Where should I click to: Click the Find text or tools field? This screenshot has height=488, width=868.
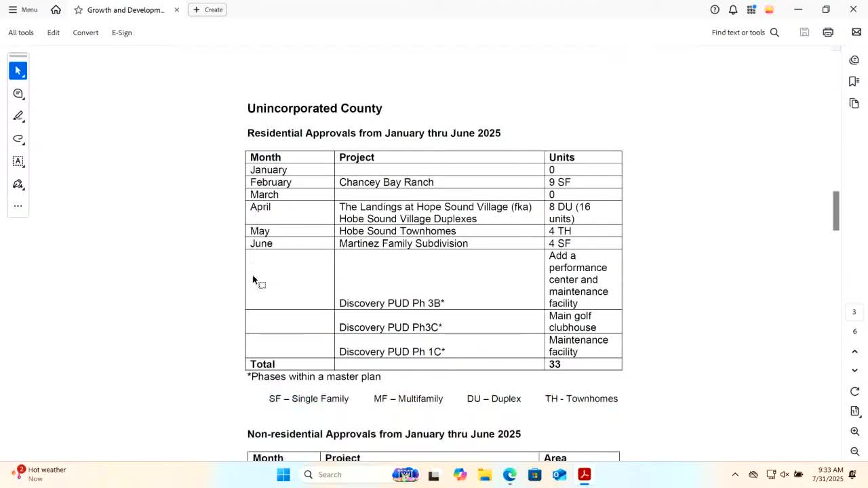click(x=745, y=33)
